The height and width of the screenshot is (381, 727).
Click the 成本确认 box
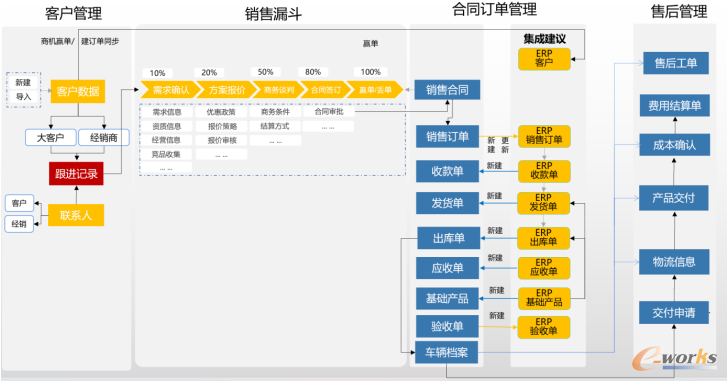(675, 145)
